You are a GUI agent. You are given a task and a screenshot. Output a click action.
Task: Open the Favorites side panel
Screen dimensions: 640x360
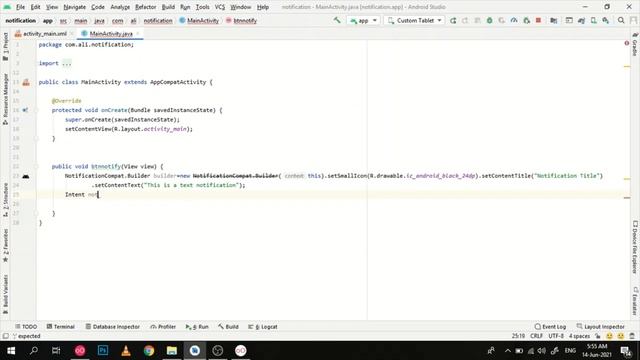(5, 245)
